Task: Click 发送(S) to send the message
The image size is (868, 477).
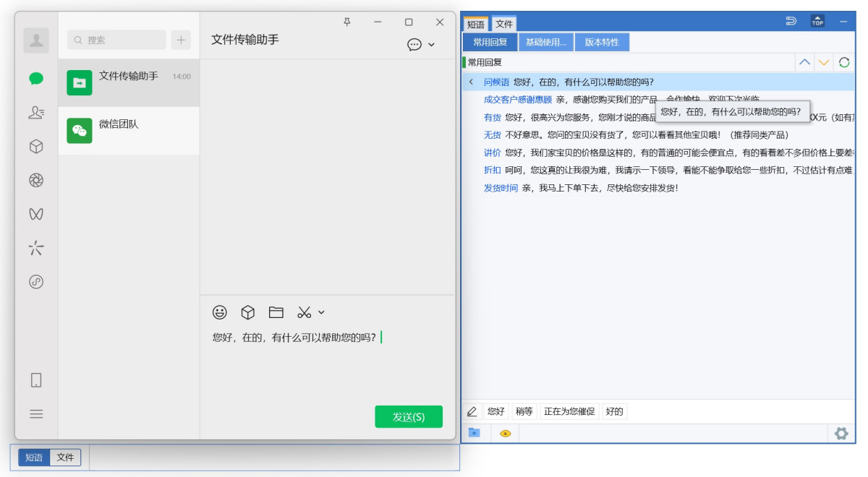Action: tap(408, 416)
